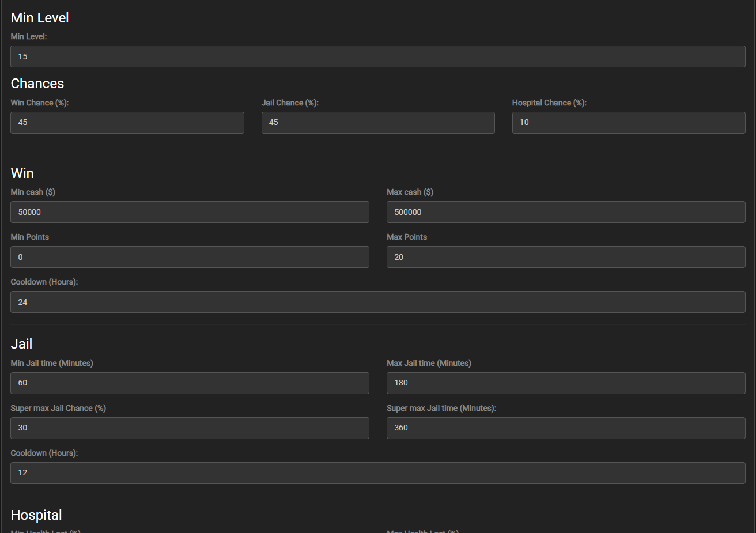Focus the Min Points input field
This screenshot has height=533, width=756.
click(x=190, y=257)
